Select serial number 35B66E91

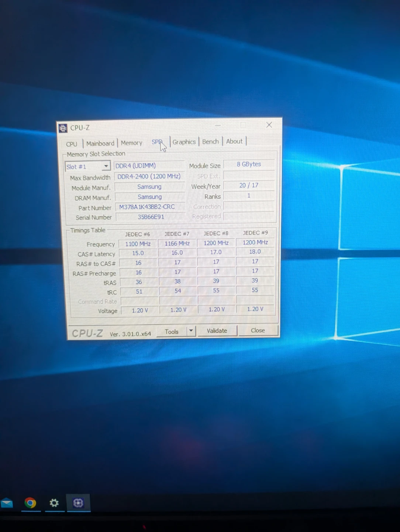pos(151,217)
